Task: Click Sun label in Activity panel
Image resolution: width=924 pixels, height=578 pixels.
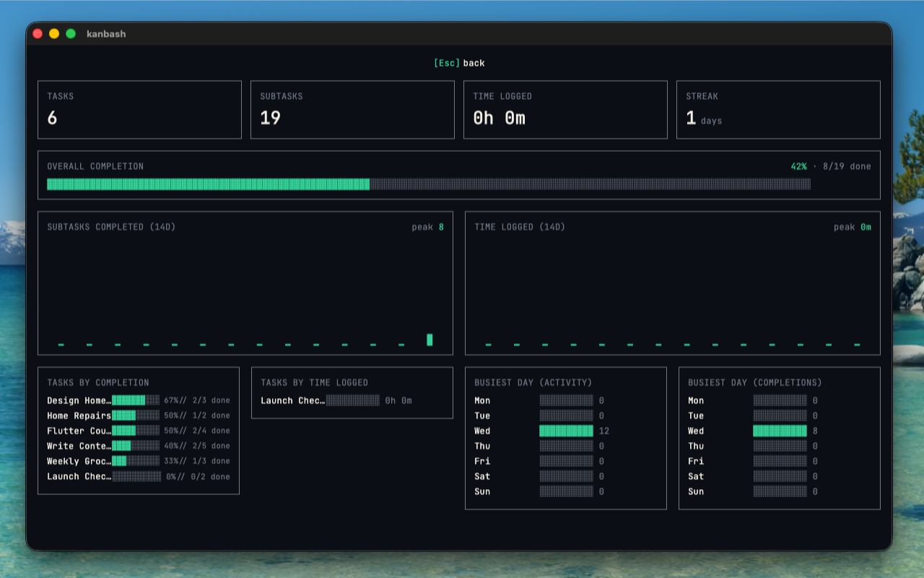Action: coord(482,491)
